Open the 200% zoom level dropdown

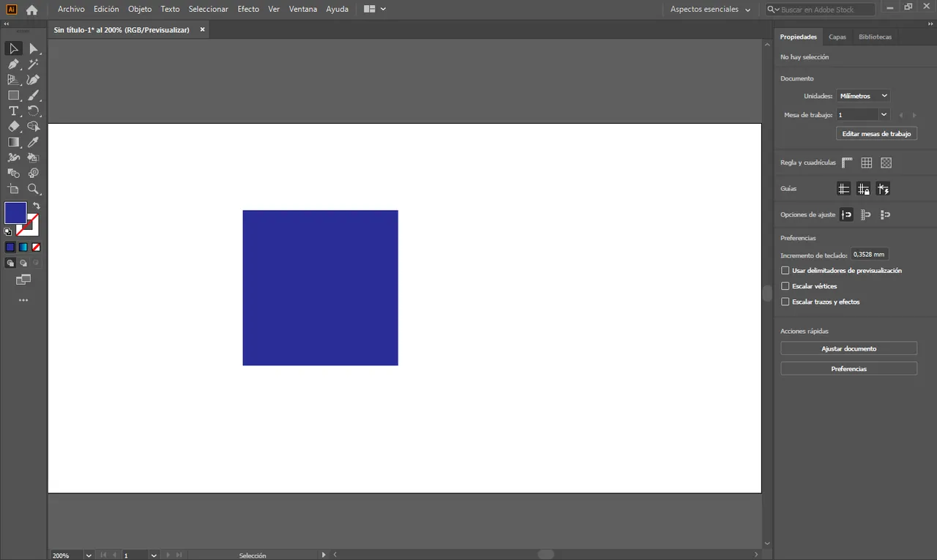click(x=89, y=556)
